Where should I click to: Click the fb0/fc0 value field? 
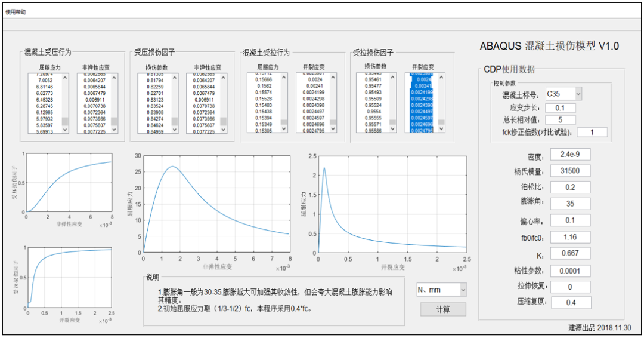pos(570,237)
